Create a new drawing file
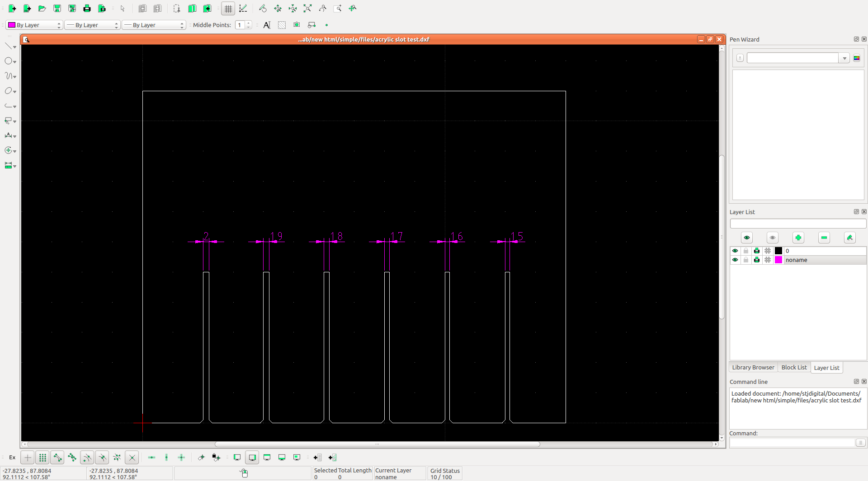The image size is (868, 481). point(12,8)
